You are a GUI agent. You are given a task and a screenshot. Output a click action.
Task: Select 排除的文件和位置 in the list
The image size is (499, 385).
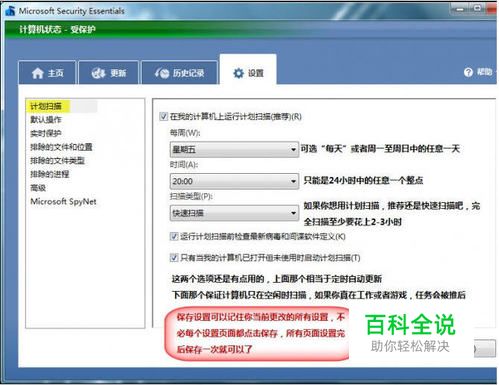click(61, 147)
